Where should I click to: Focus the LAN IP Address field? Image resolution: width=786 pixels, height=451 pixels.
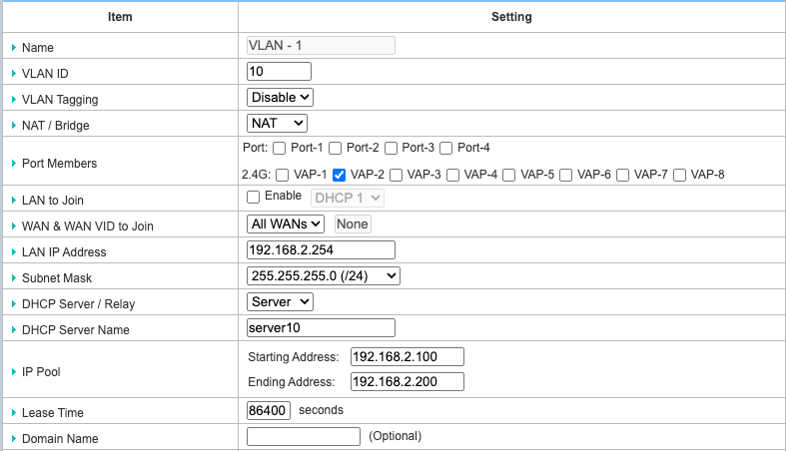(321, 250)
